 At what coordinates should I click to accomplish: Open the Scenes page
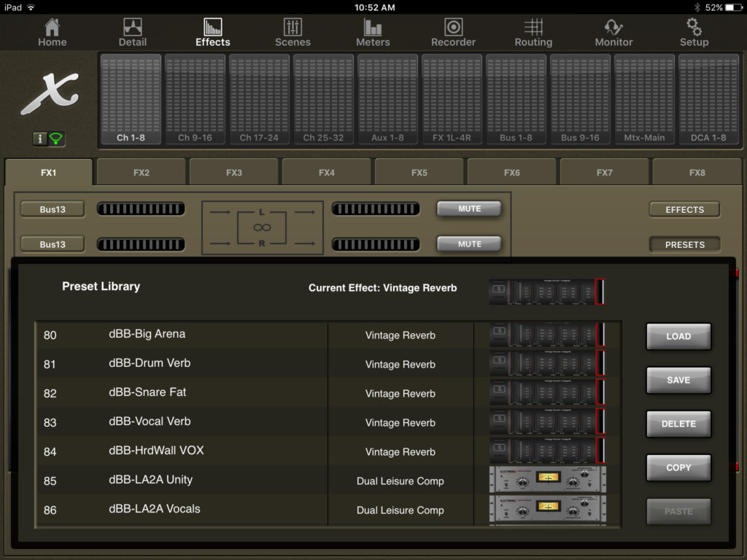tap(293, 32)
